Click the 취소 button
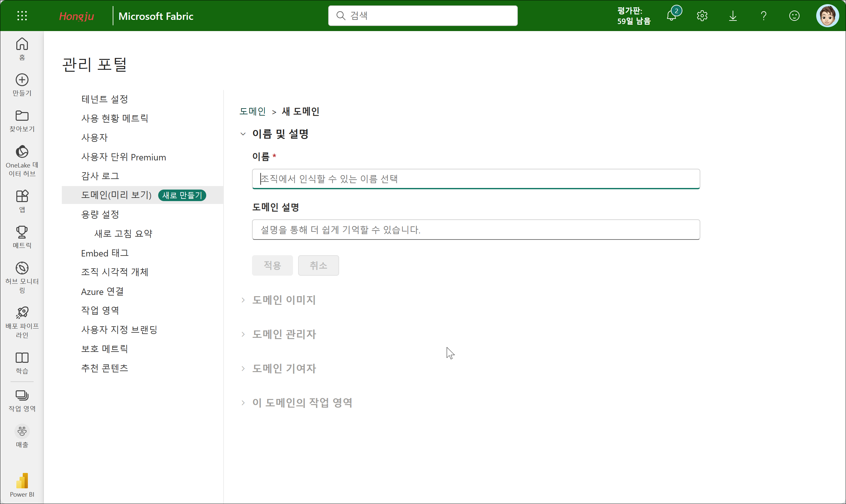This screenshot has height=504, width=846. (x=318, y=265)
